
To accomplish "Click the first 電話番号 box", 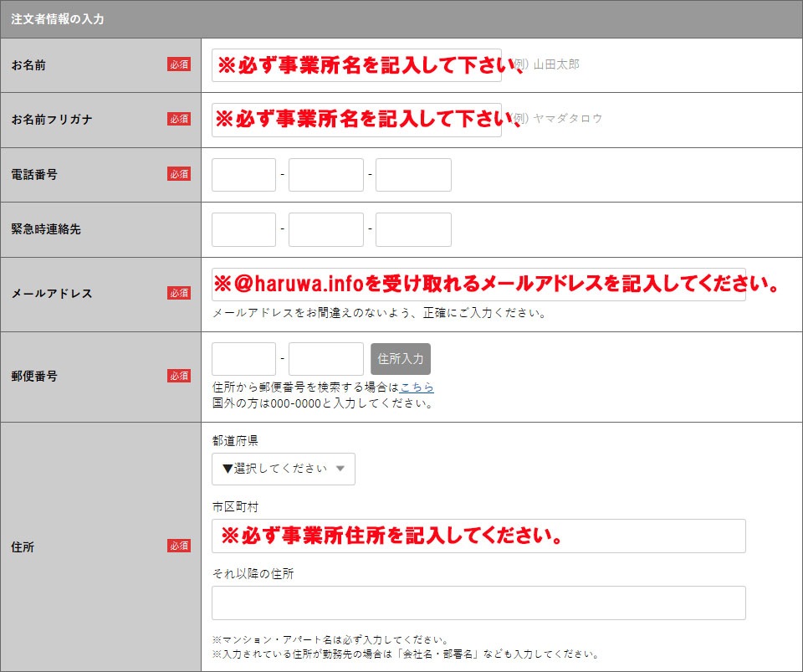I will point(243,175).
